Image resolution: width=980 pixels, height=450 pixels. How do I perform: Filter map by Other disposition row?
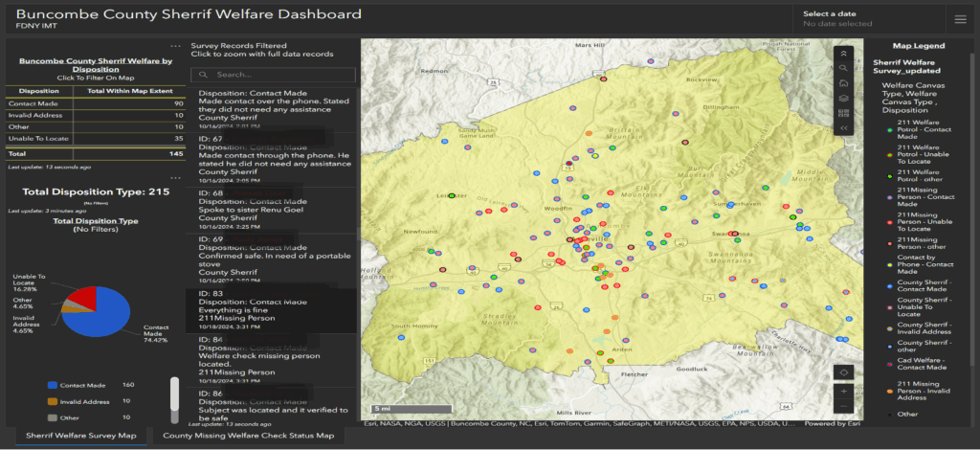(96, 127)
